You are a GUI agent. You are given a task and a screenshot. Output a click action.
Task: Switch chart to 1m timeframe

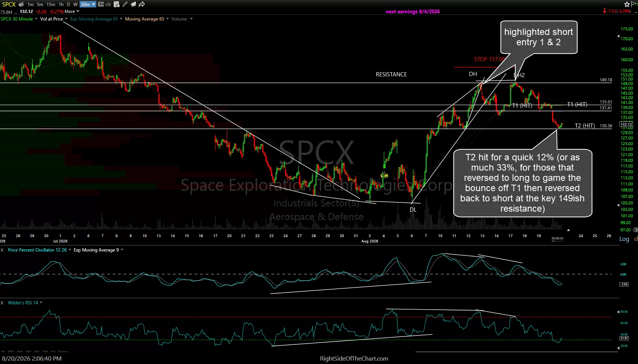tap(31, 5)
